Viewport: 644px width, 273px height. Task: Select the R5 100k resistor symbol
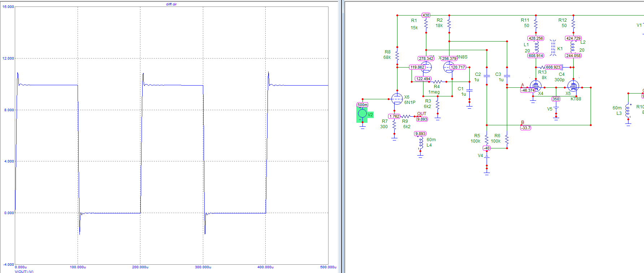click(487, 139)
